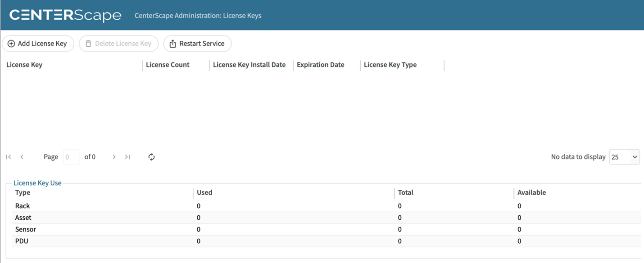Image resolution: width=644 pixels, height=263 pixels.
Task: Select the Rack row in License Key Use
Action: click(23, 206)
